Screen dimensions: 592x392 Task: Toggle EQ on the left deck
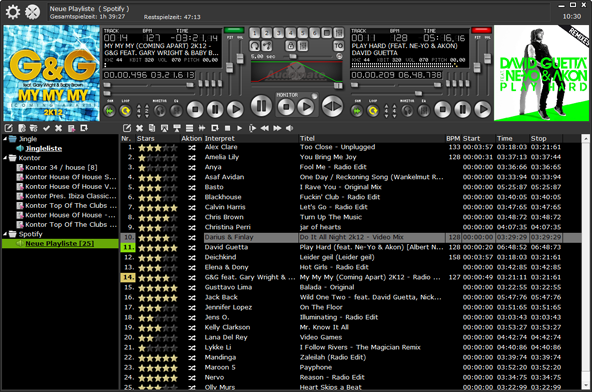click(x=176, y=111)
